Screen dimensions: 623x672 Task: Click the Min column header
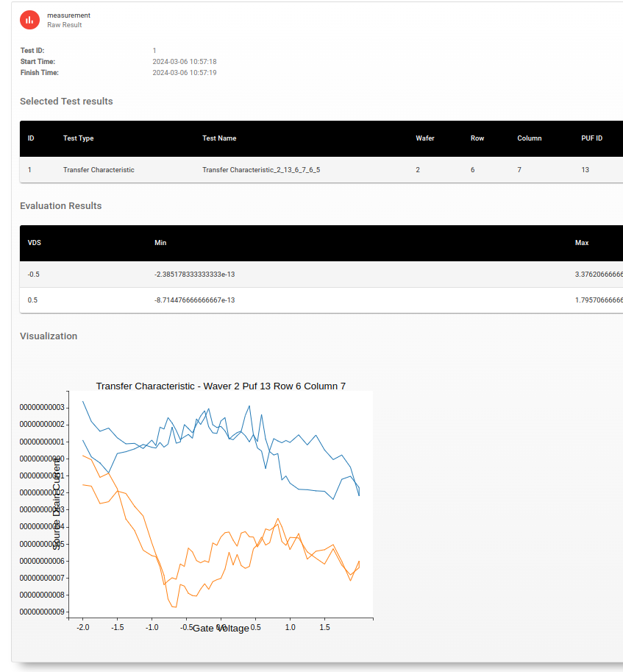click(160, 243)
